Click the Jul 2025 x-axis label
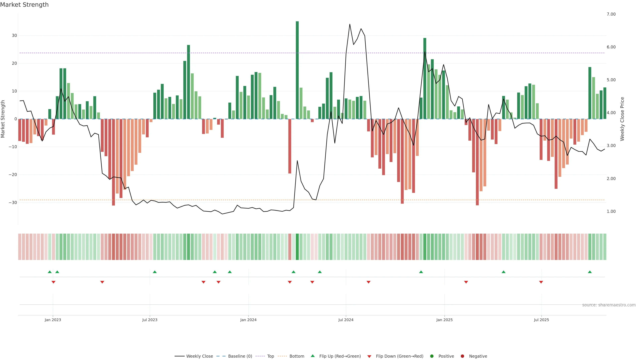The image size is (644, 362). pyautogui.click(x=541, y=320)
